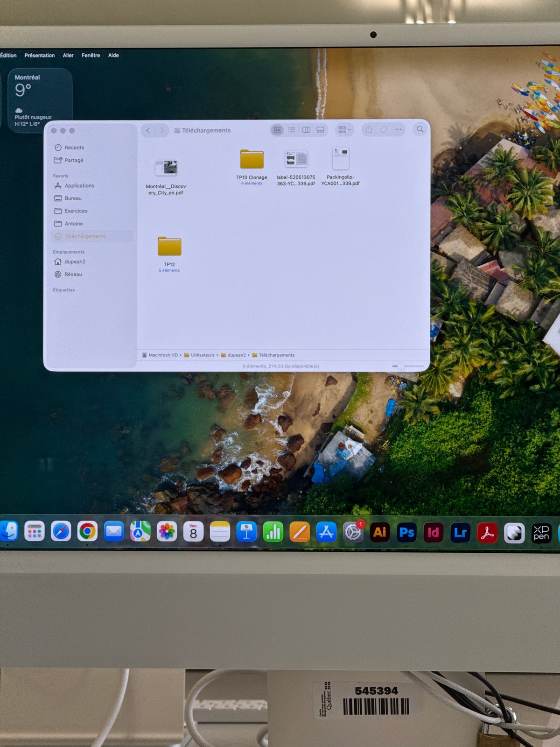Click Macintosh HD in path bar
560x747 pixels.
pyautogui.click(x=160, y=355)
